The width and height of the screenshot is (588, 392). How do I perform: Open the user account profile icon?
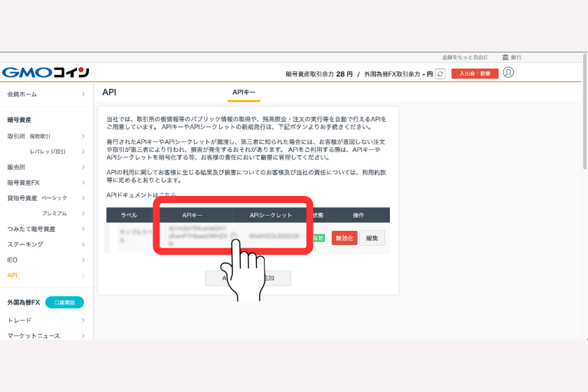[508, 73]
